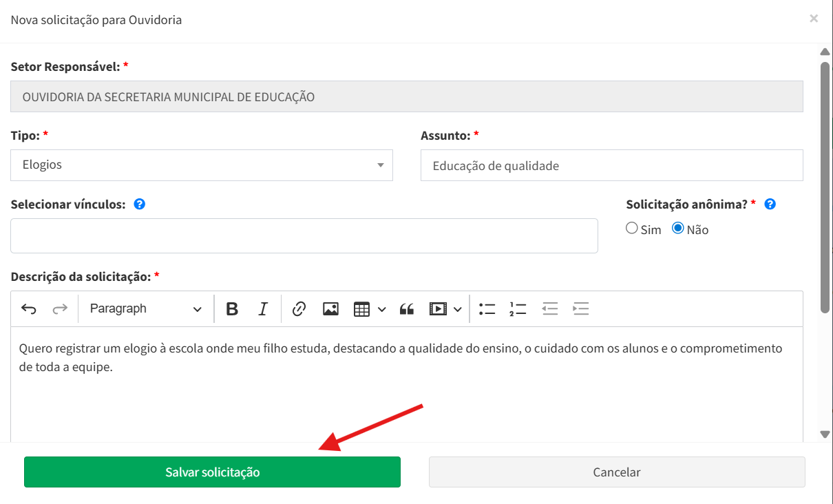Click the Assunto text field
This screenshot has height=504, width=833.
pos(611,166)
